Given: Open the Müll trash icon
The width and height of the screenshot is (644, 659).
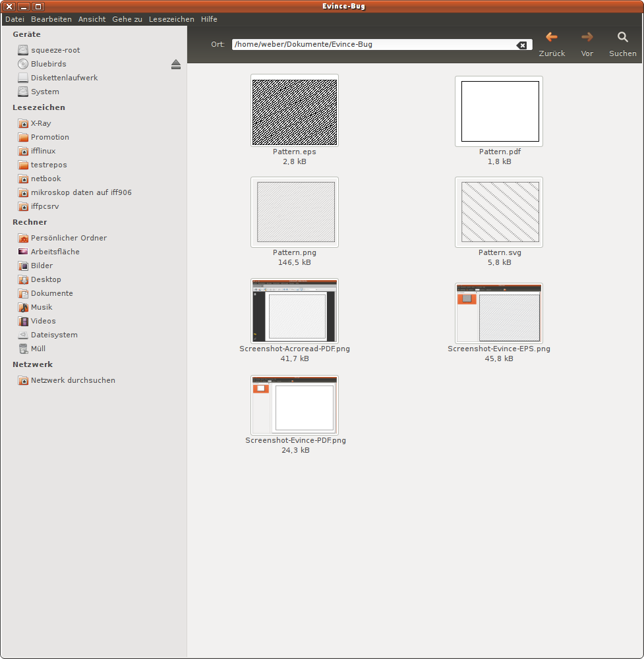Looking at the screenshot, I should pos(24,349).
